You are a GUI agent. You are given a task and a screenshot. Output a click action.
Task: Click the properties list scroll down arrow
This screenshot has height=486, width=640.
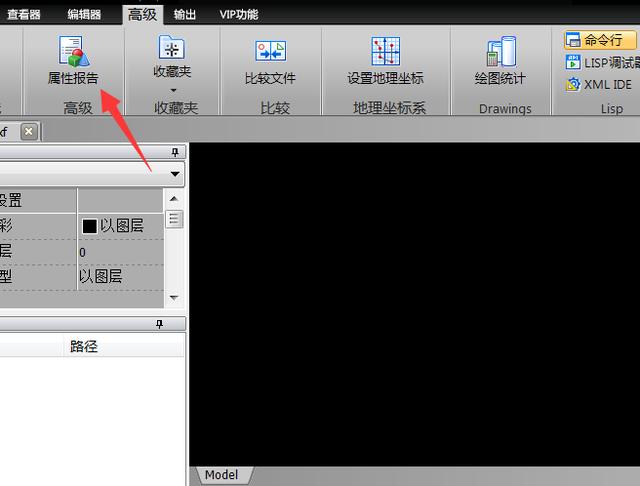pyautogui.click(x=174, y=298)
